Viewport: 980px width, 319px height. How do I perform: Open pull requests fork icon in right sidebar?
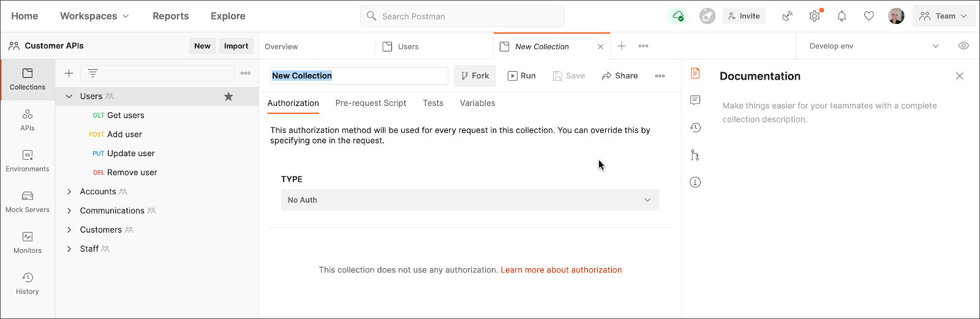click(695, 155)
